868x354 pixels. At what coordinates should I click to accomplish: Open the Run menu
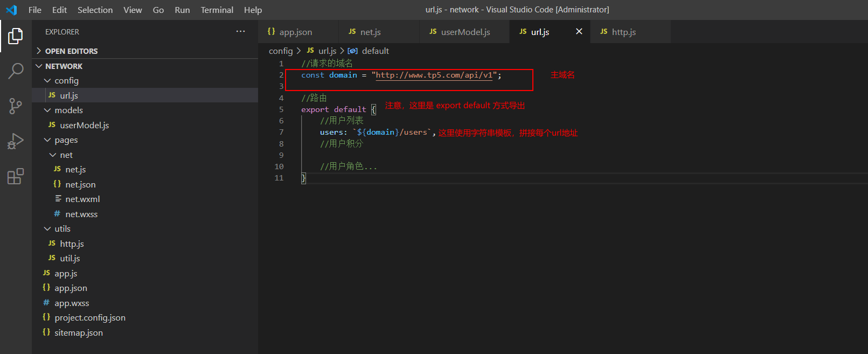pyautogui.click(x=183, y=10)
